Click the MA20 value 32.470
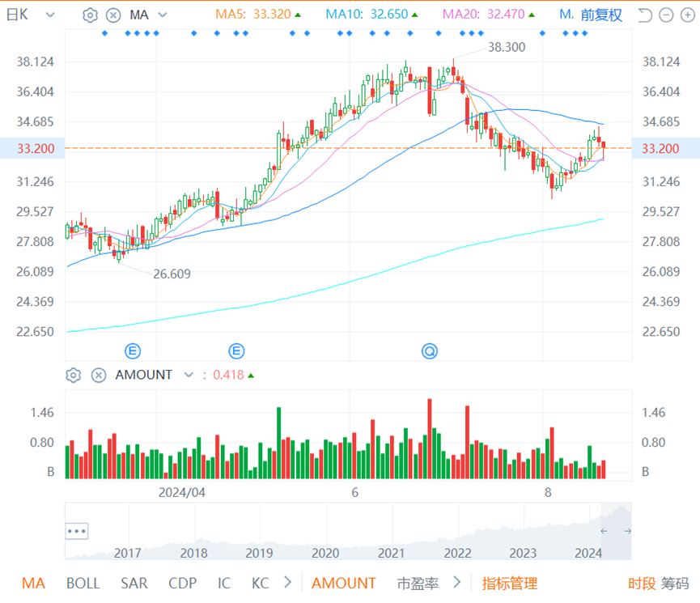This screenshot has width=700, height=603. click(506, 15)
